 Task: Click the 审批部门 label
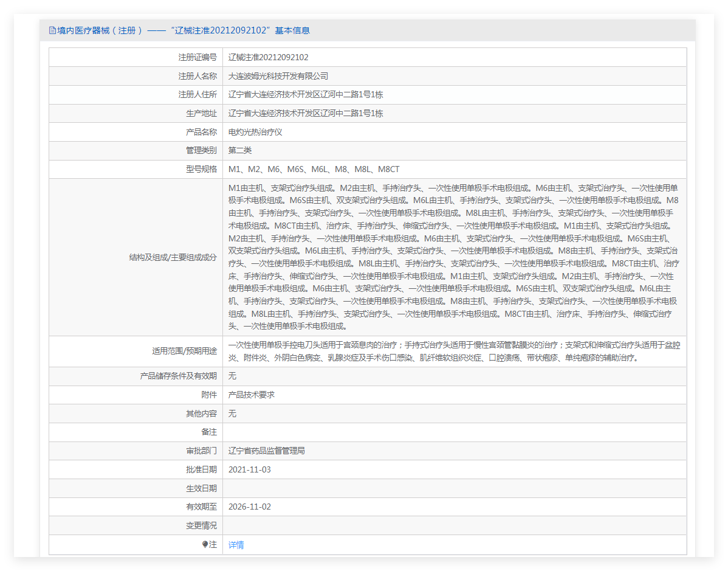click(x=201, y=451)
